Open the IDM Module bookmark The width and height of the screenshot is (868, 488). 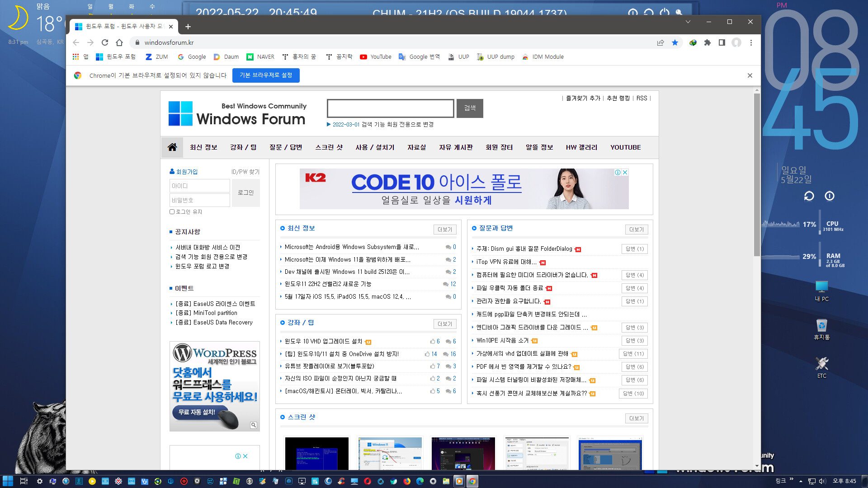(543, 57)
